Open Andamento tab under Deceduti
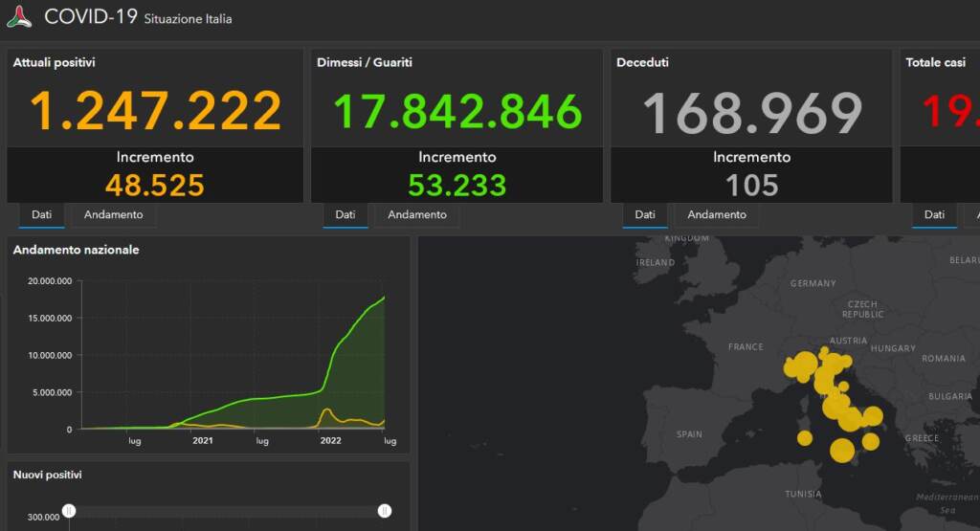Viewport: 980px width, 531px height. pos(716,215)
